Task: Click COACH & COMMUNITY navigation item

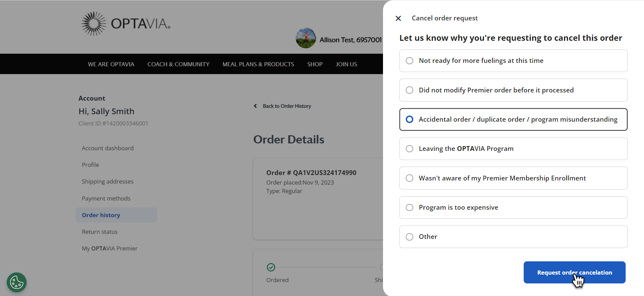Action: (x=178, y=64)
